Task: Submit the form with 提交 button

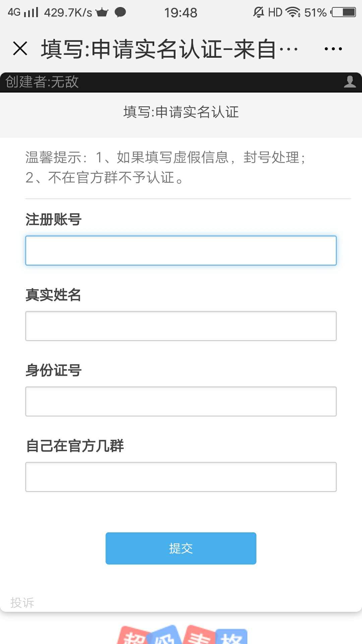Action: 181,548
